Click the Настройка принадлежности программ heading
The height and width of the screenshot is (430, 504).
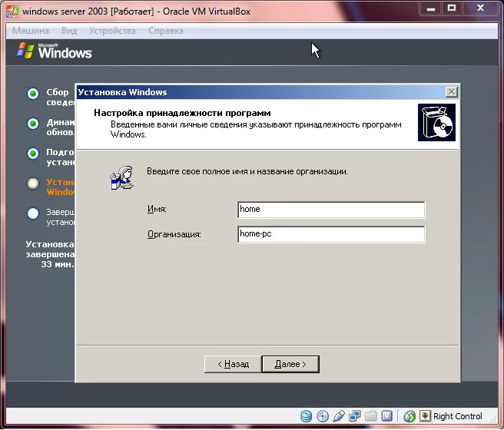[182, 113]
